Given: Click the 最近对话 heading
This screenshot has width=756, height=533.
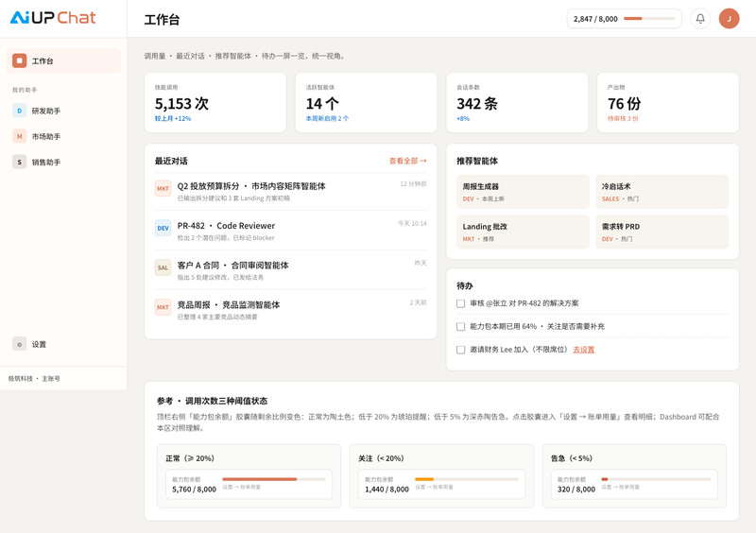Looking at the screenshot, I should click(171, 161).
